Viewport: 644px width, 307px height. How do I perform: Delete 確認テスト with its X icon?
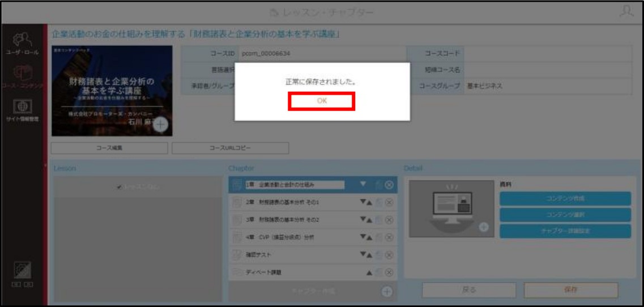click(x=389, y=255)
